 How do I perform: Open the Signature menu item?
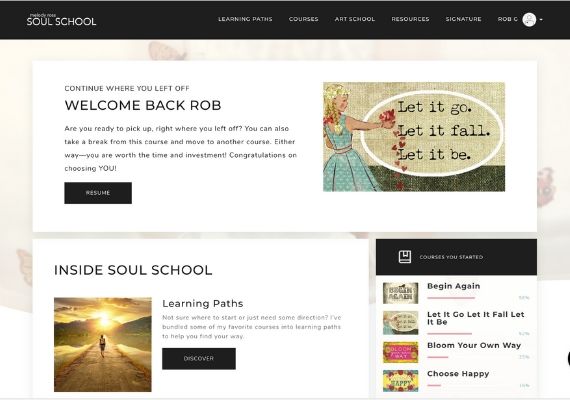pos(463,19)
